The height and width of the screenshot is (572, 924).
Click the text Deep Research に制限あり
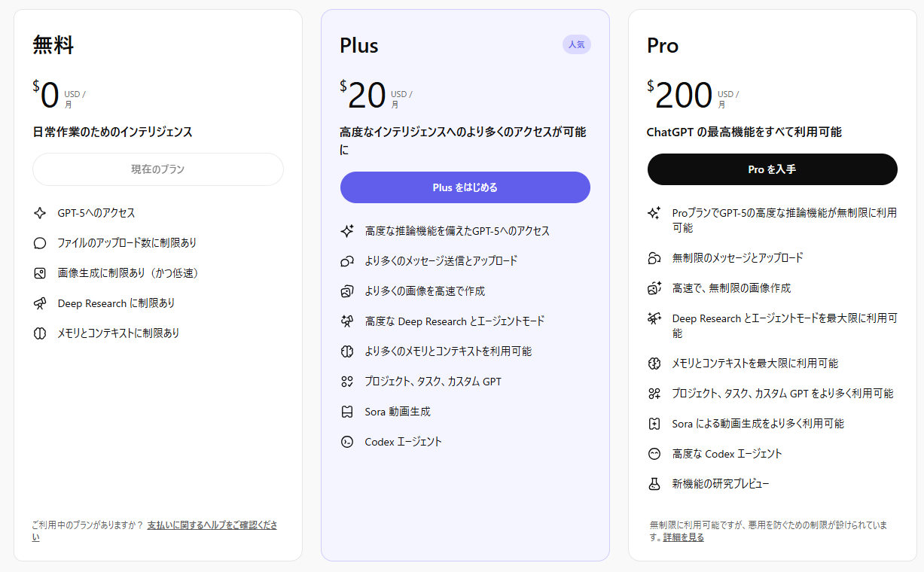click(116, 303)
